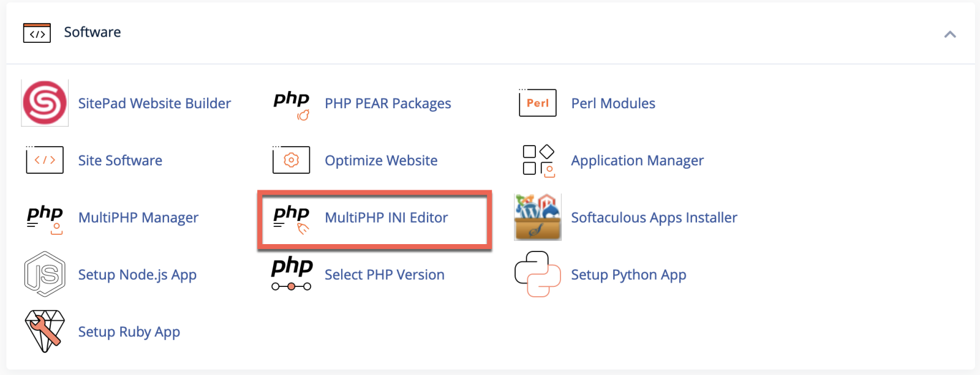Collapse the Software section with chevron
Screen dimensions: 980x375
[950, 34]
